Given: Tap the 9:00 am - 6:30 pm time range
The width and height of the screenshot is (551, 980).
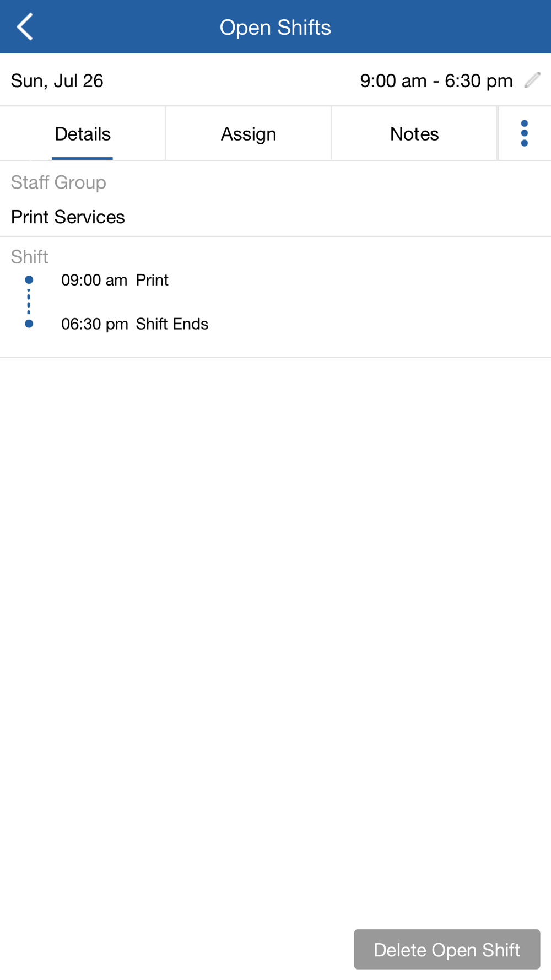Looking at the screenshot, I should (436, 81).
